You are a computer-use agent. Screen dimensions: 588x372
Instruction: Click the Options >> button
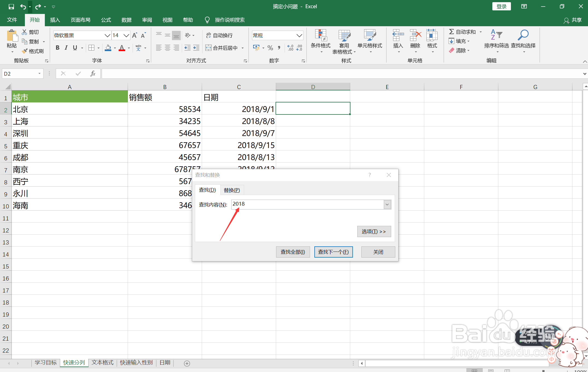point(374,232)
